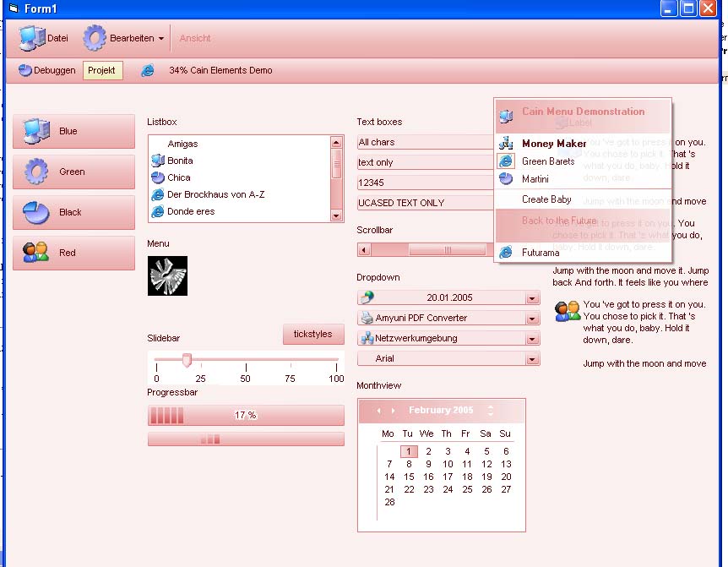Open the Ansicht menu
This screenshot has width=728, height=567.
195,38
